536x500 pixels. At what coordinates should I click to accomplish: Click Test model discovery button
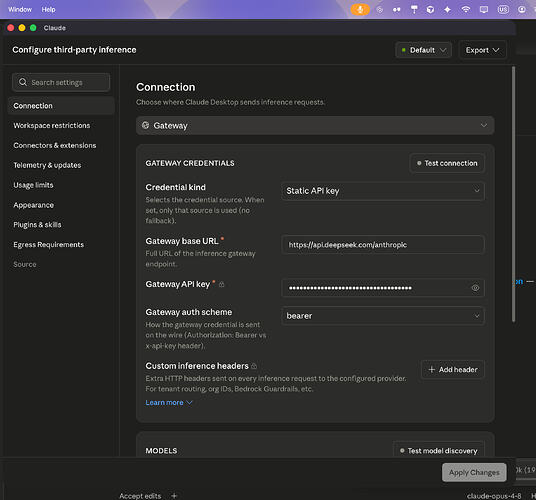439,451
